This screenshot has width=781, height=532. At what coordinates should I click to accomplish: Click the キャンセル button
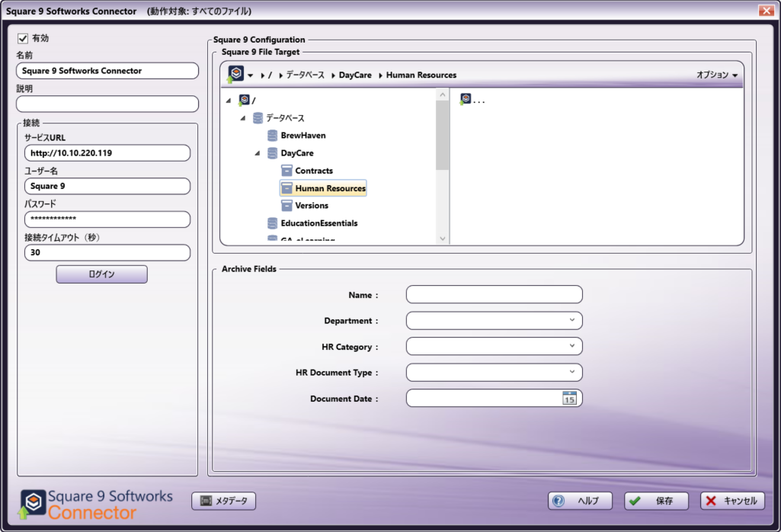(733, 501)
